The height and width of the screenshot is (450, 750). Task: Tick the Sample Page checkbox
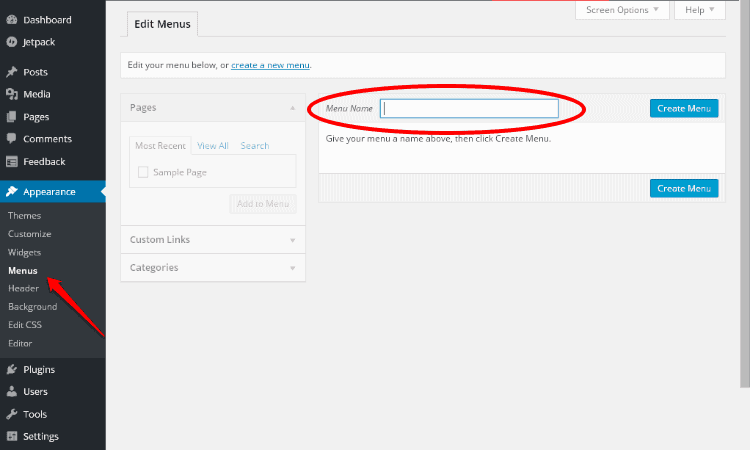pyautogui.click(x=143, y=172)
